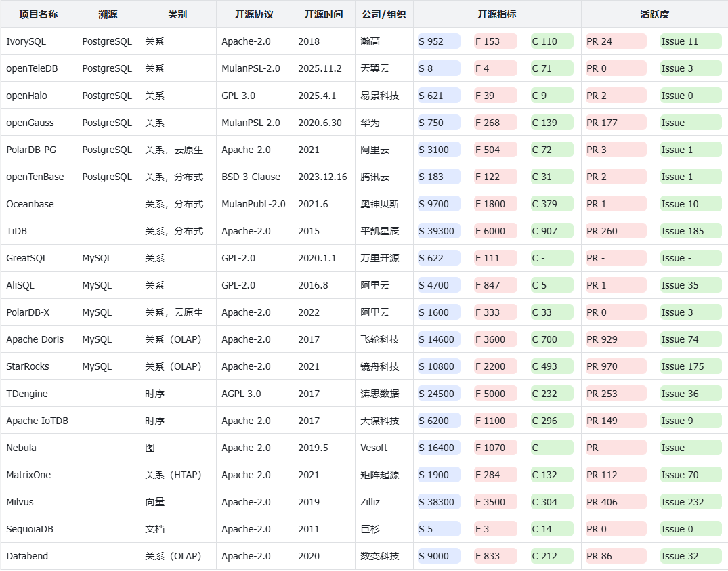
Task: Click the 2023.12.16 open-source date cell
Action: pos(324,177)
